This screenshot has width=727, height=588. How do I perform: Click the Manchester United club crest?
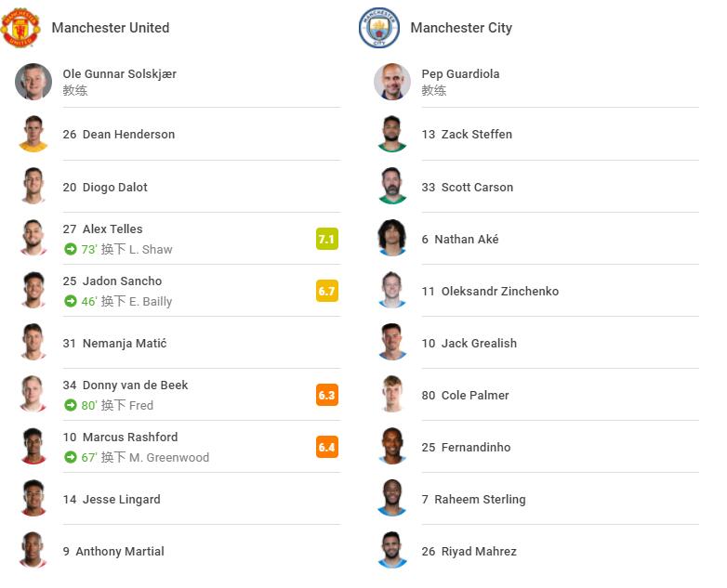[20, 28]
